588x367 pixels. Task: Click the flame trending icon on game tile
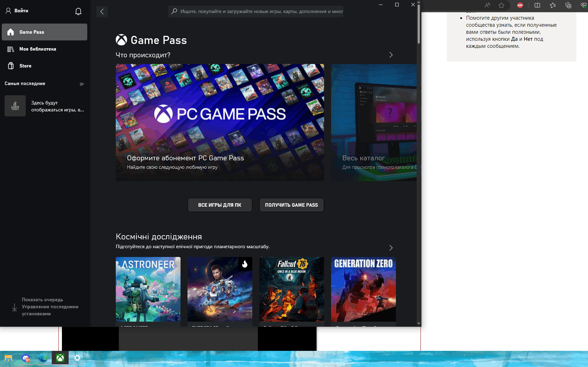245,264
